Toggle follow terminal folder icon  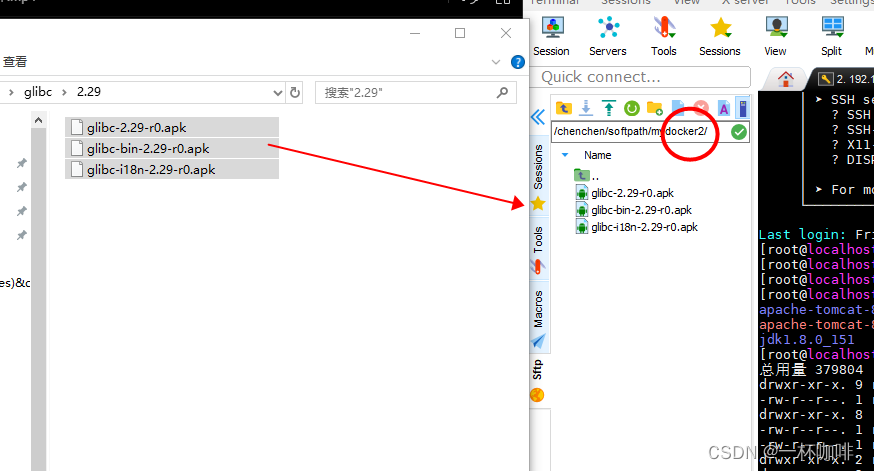(x=743, y=108)
